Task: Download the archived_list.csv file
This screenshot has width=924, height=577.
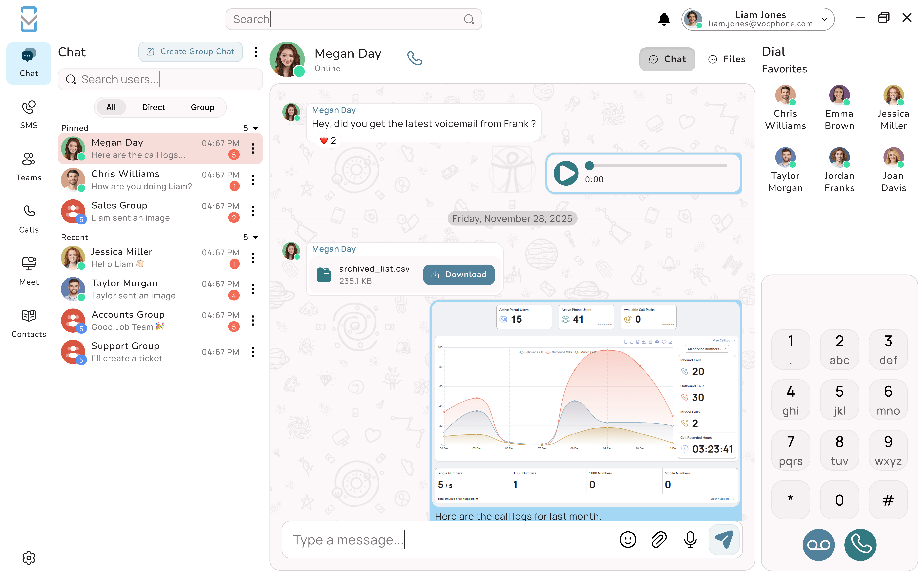Action: (x=459, y=274)
